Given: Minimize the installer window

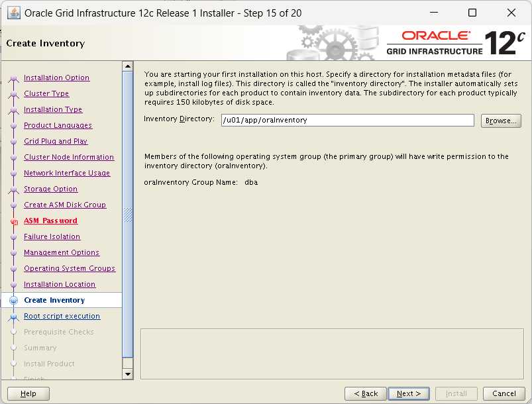Looking at the screenshot, I should (x=434, y=13).
